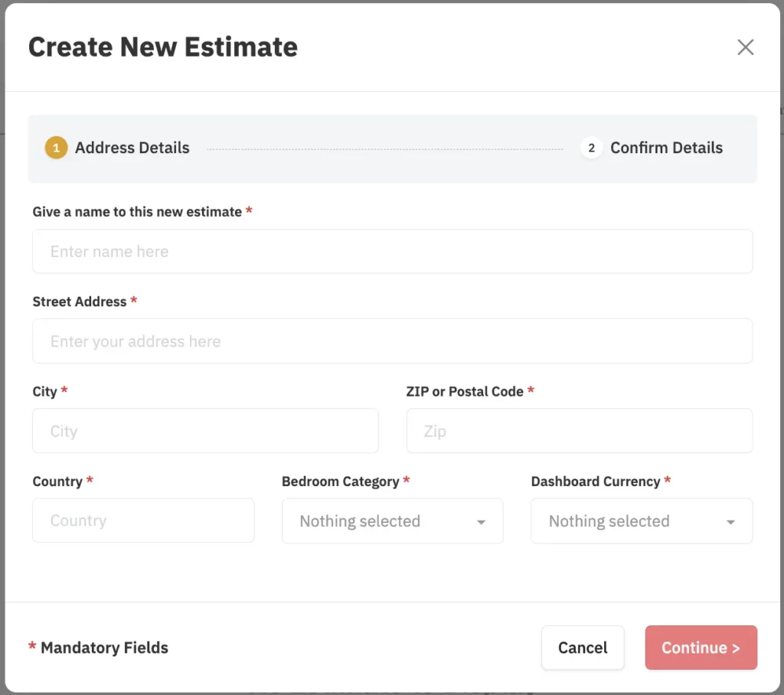The height and width of the screenshot is (695, 784).
Task: Click the step 2 number badge
Action: coord(591,148)
